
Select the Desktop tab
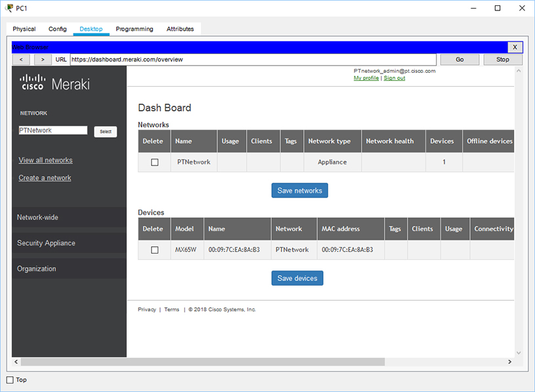click(91, 29)
